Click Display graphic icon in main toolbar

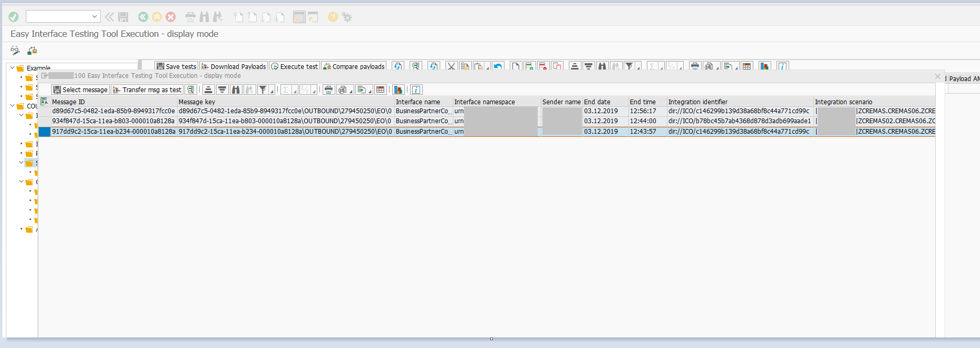(765, 66)
